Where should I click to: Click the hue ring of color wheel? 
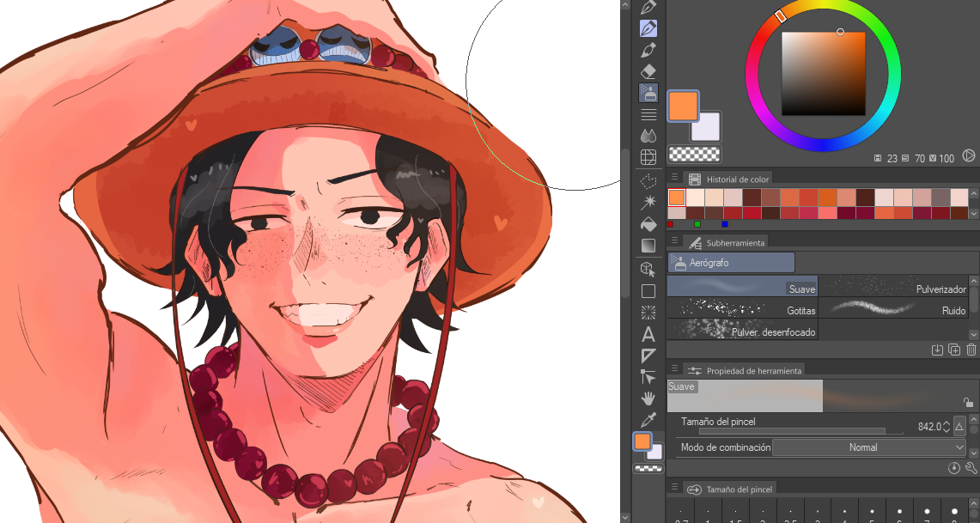click(823, 74)
